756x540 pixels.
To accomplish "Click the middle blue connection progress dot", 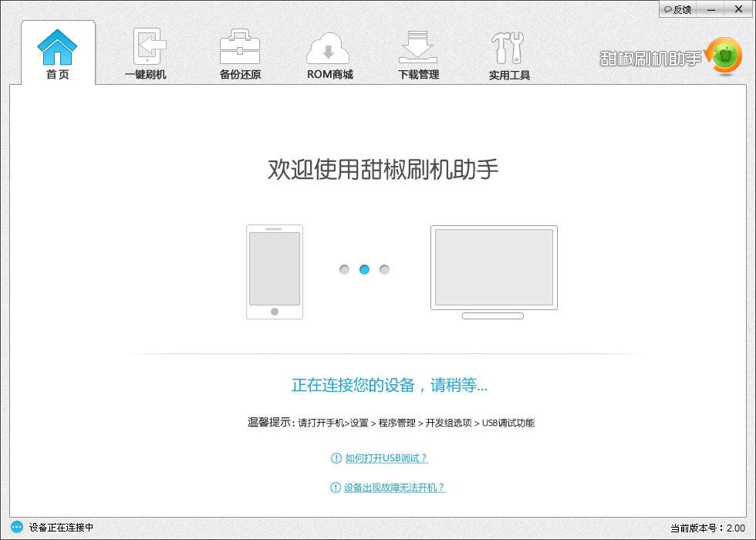I will [364, 269].
